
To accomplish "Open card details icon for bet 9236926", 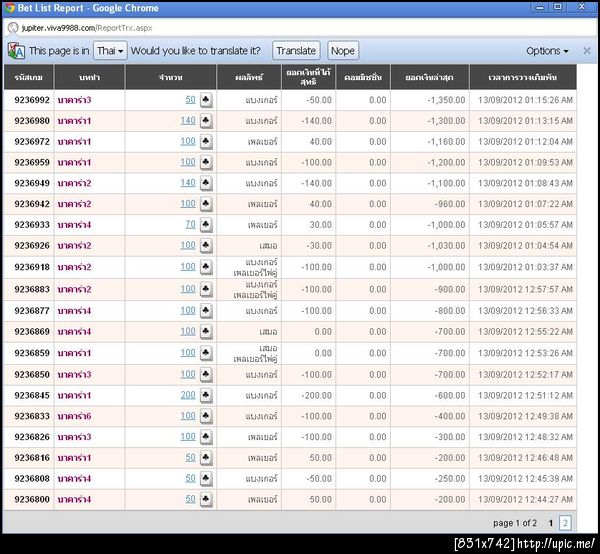I will [x=206, y=246].
